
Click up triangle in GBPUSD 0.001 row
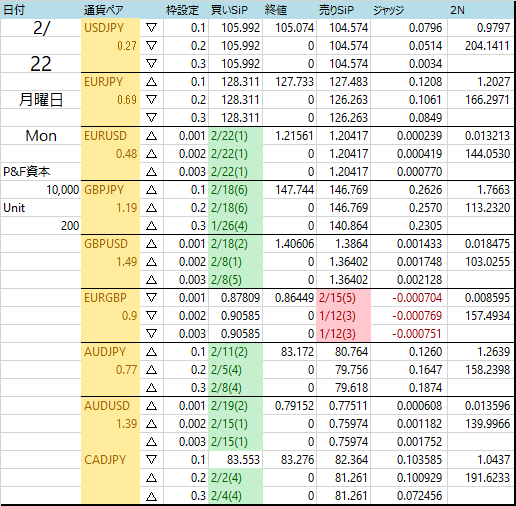tap(151, 244)
